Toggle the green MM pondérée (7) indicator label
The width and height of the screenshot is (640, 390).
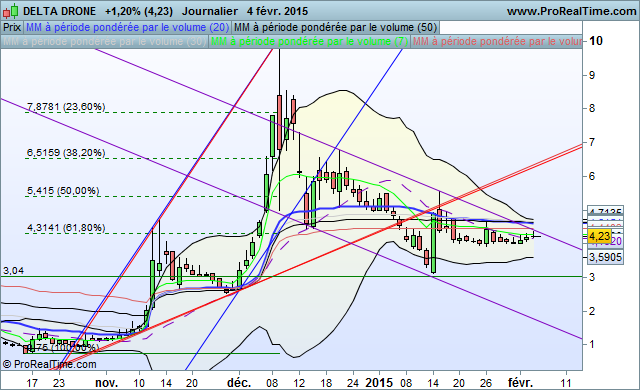pyautogui.click(x=309, y=42)
